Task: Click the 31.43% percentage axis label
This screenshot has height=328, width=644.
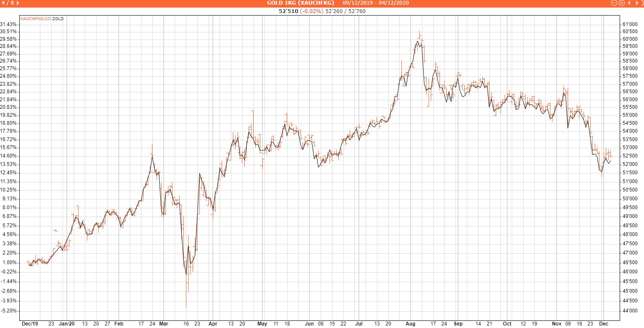Action: pyautogui.click(x=9, y=24)
